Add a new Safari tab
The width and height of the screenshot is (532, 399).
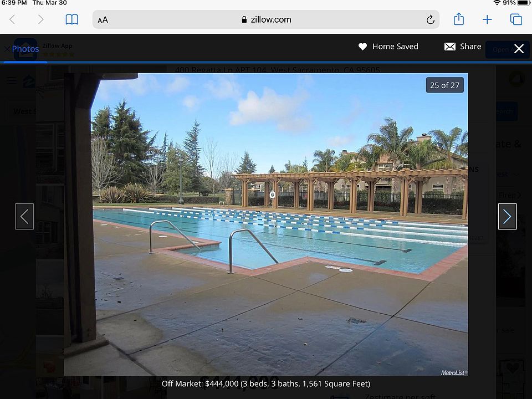tap(487, 19)
